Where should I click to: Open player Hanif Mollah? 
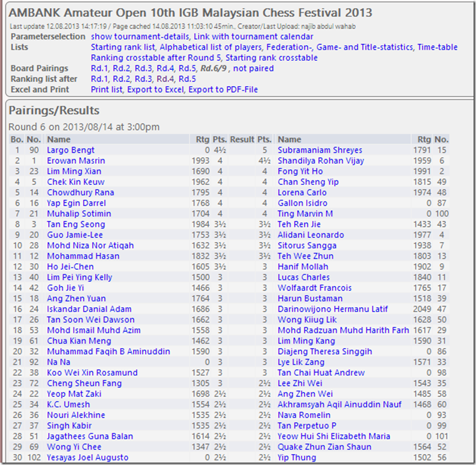pos(303,267)
